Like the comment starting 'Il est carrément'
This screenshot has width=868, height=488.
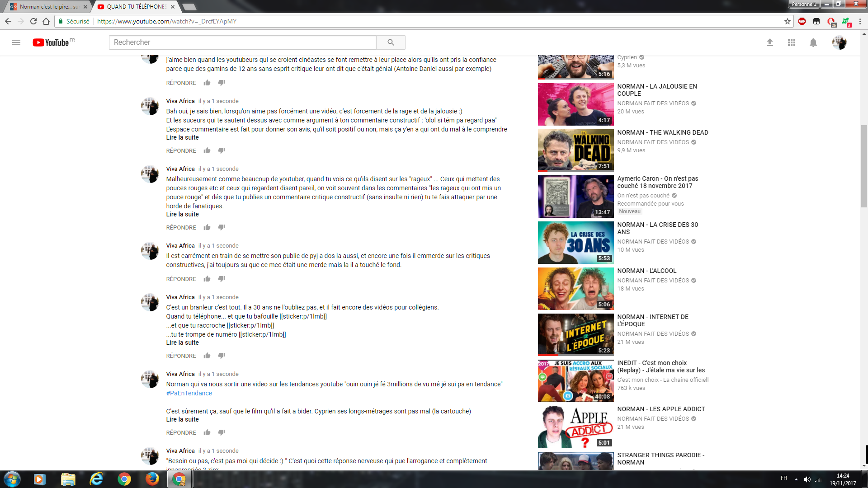(207, 279)
